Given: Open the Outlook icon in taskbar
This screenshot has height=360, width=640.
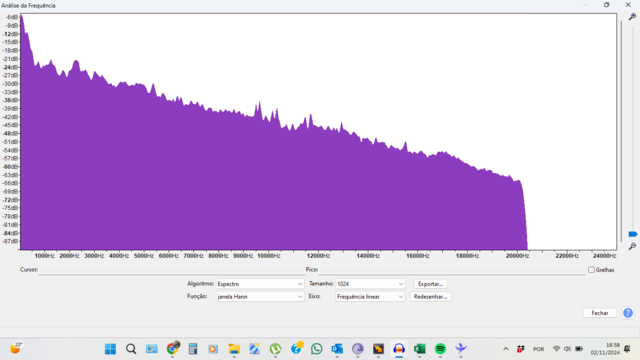Looking at the screenshot, I should click(x=337, y=349).
